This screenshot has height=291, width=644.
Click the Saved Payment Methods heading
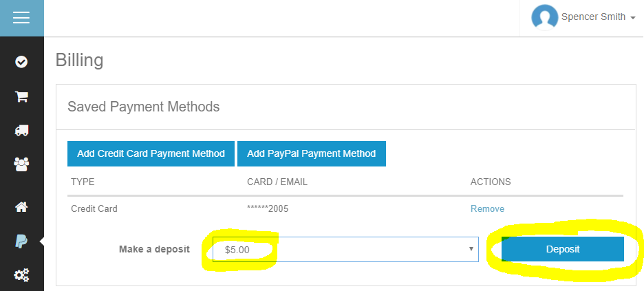pos(143,107)
